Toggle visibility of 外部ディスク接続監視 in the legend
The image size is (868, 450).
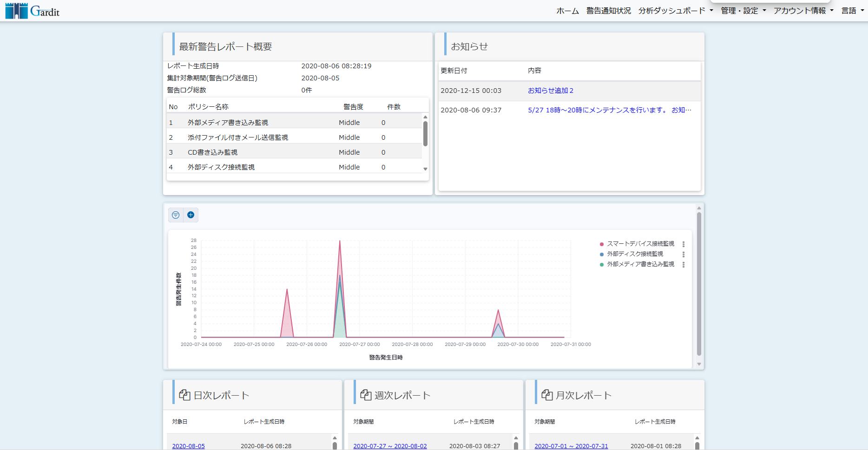pyautogui.click(x=634, y=254)
